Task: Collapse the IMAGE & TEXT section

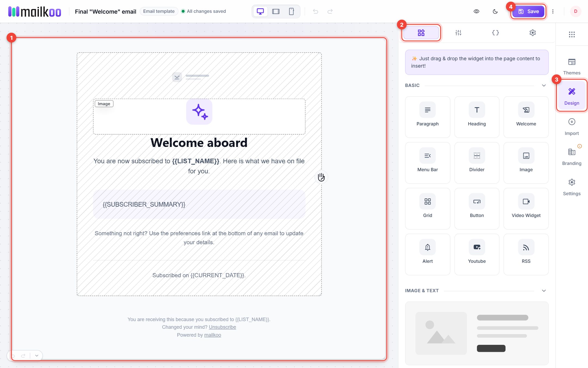Action: (544, 291)
